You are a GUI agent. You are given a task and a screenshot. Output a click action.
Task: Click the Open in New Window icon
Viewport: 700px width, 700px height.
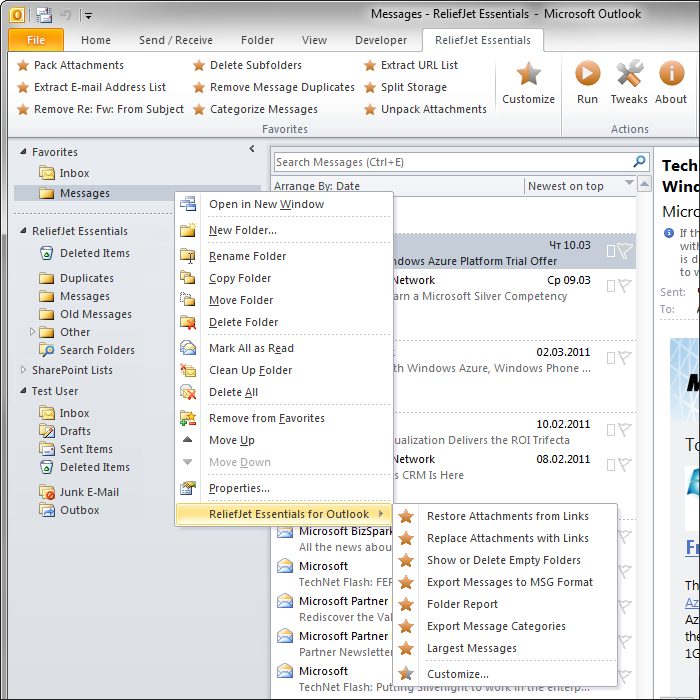[188, 204]
